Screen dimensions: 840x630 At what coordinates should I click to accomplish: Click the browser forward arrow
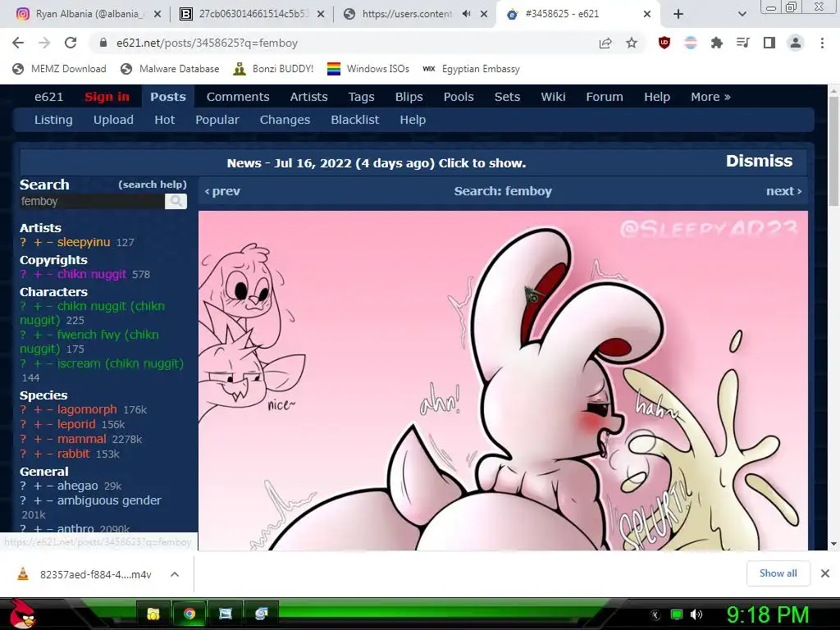pos(44,43)
